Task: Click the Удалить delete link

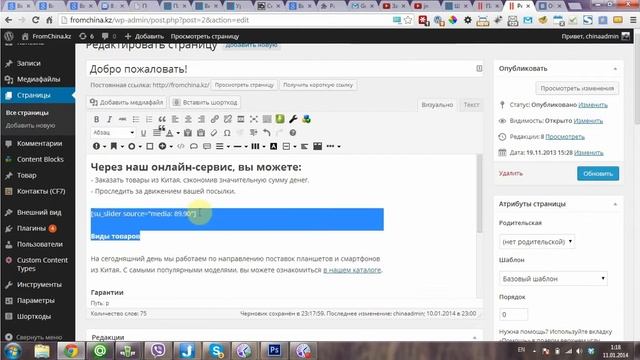Action: pyautogui.click(x=511, y=173)
